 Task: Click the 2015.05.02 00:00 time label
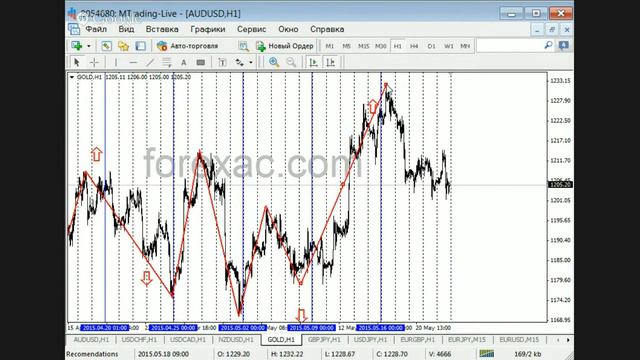tap(242, 328)
